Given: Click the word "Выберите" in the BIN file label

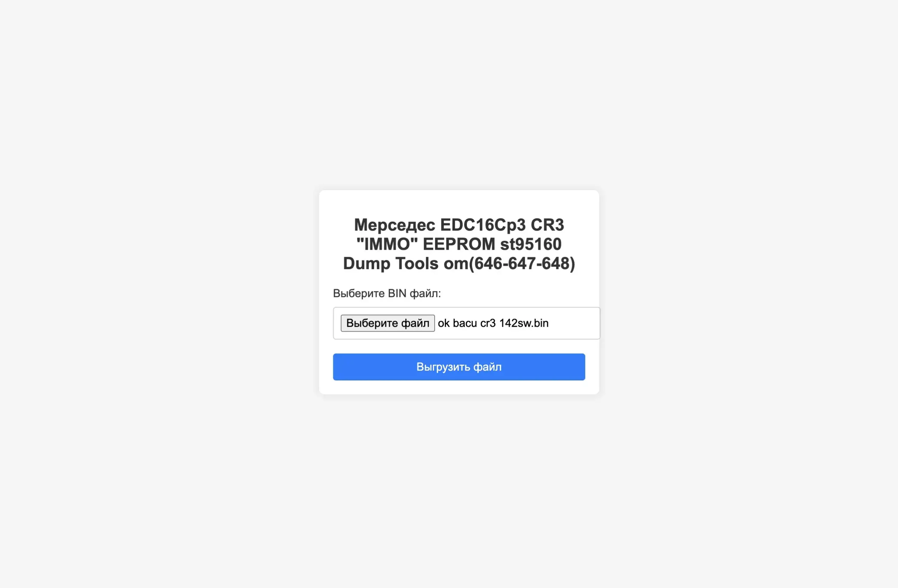Looking at the screenshot, I should (358, 293).
